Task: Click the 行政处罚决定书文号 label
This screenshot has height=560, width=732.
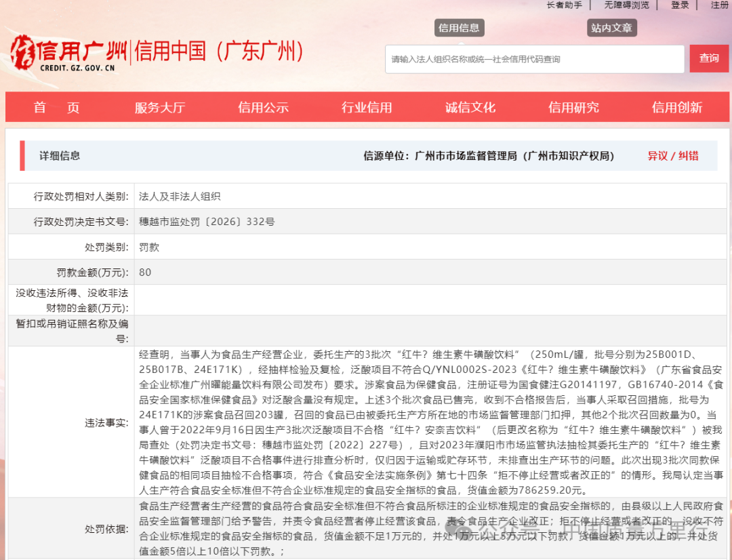Action: click(x=81, y=222)
